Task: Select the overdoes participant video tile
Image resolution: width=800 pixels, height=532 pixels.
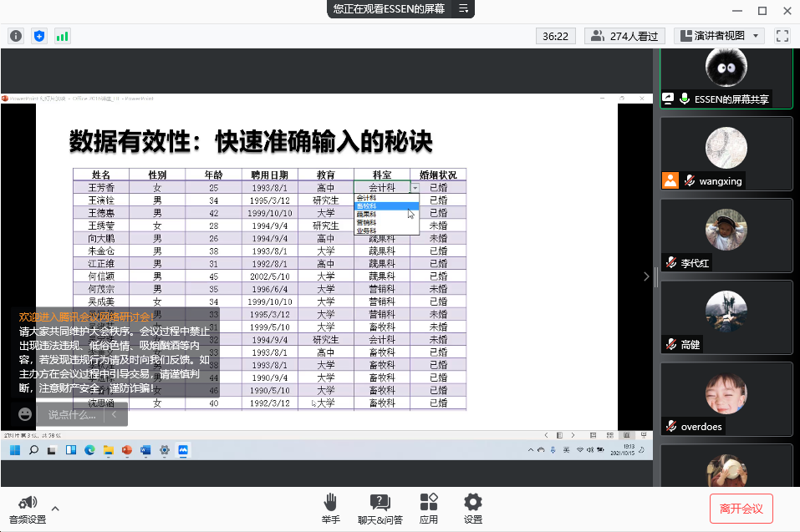Action: pos(726,398)
